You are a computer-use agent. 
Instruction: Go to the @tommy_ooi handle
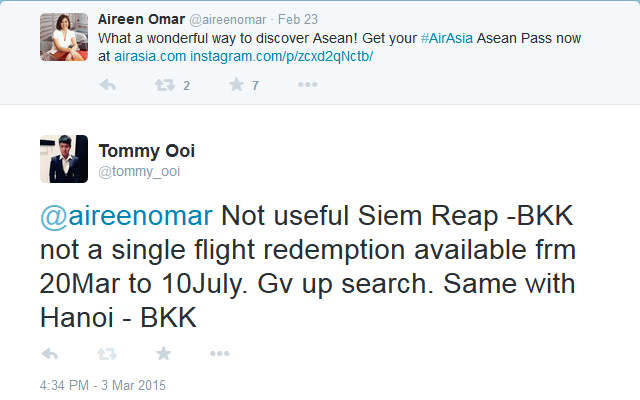point(139,172)
